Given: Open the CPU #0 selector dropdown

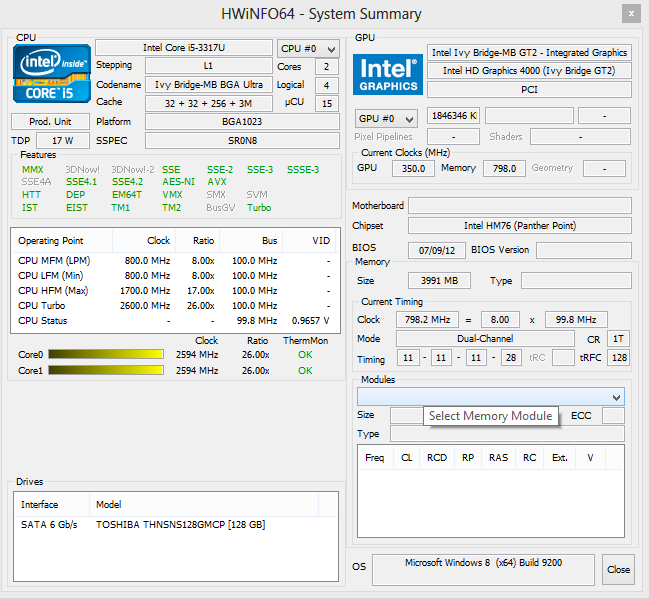Looking at the screenshot, I should click(x=308, y=49).
